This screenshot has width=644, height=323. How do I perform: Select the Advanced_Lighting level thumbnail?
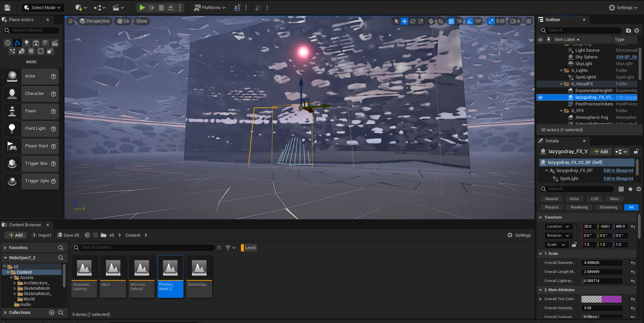84,276
